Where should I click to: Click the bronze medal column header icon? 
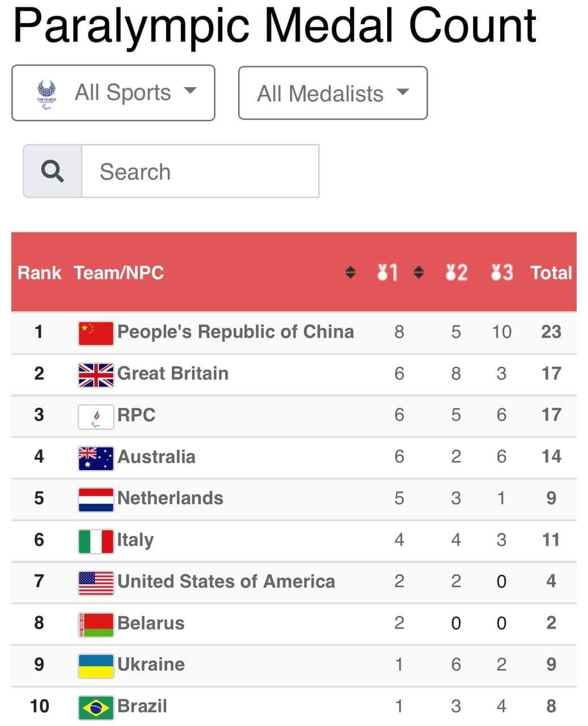coord(502,273)
